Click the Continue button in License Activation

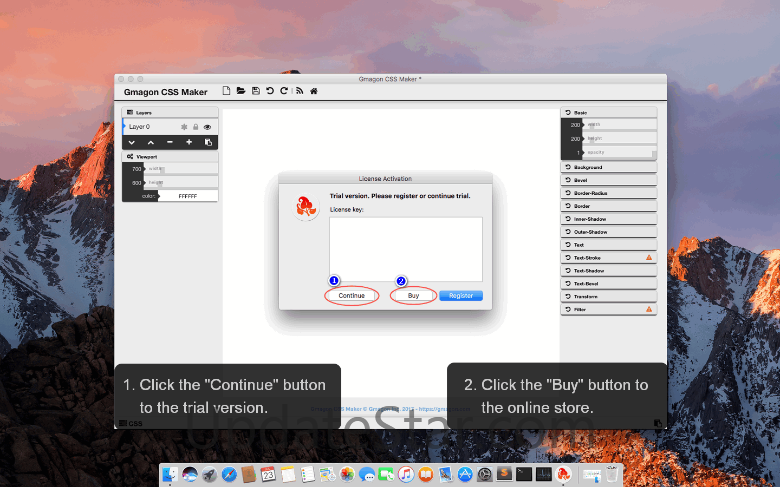point(352,295)
